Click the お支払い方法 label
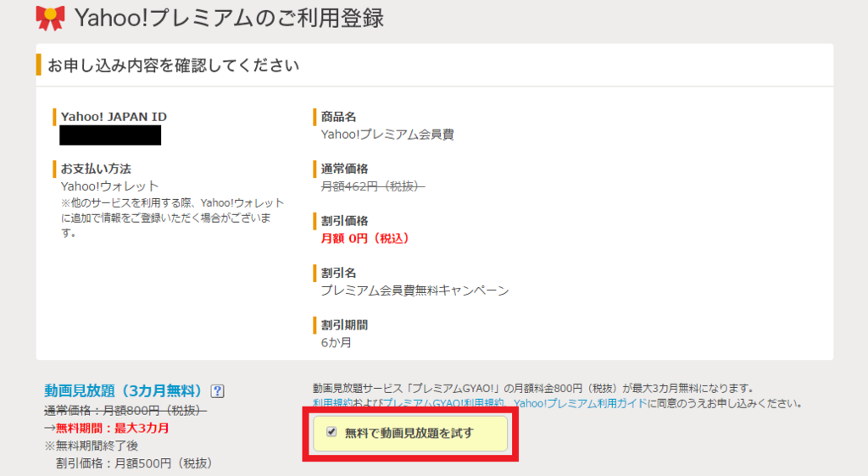The height and width of the screenshot is (476, 868). click(96, 169)
